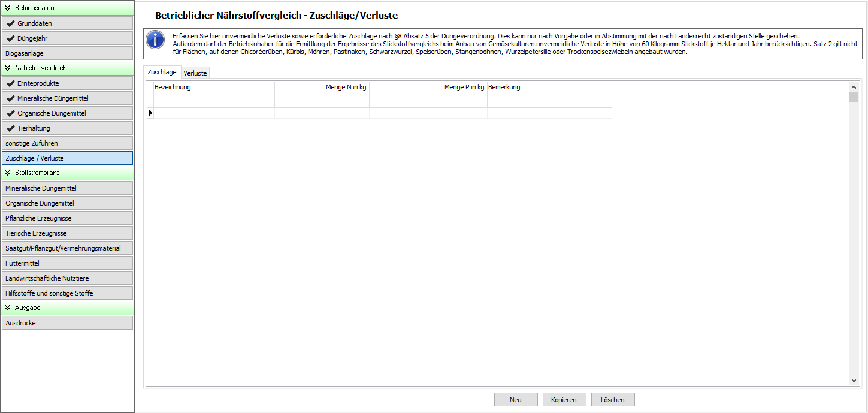Click the checkmark icon beside Grunddaten

(11, 23)
